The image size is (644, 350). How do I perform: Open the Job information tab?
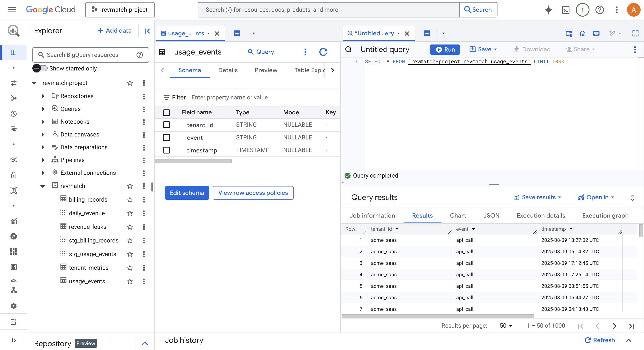tap(372, 215)
